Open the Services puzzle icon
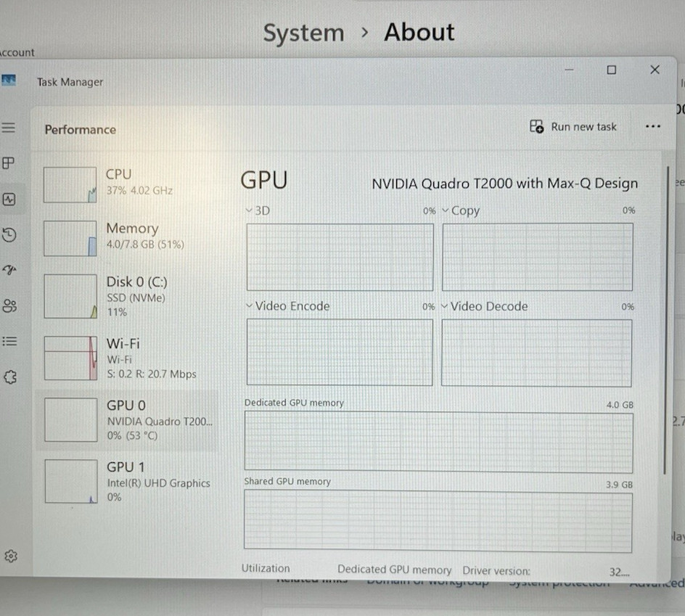 (x=10, y=377)
